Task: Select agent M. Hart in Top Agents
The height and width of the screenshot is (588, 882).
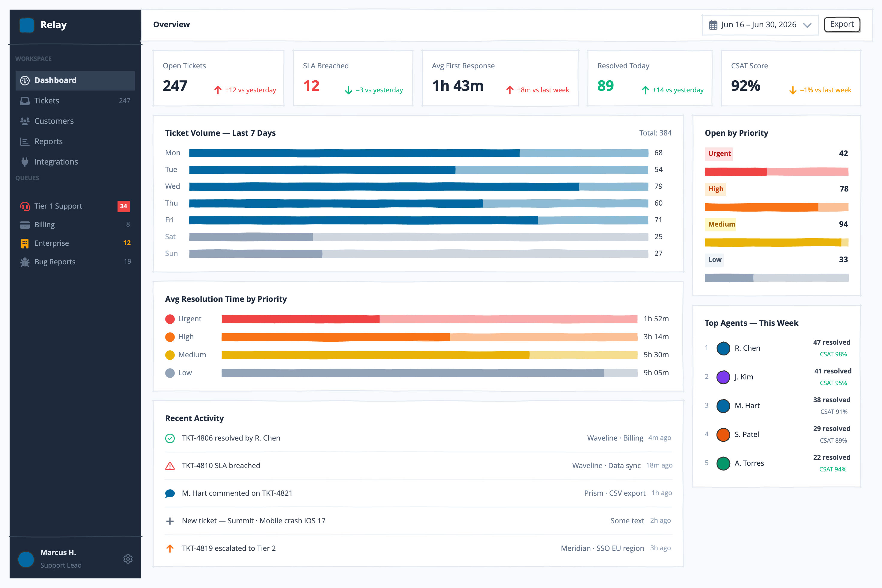Action: pos(777,405)
